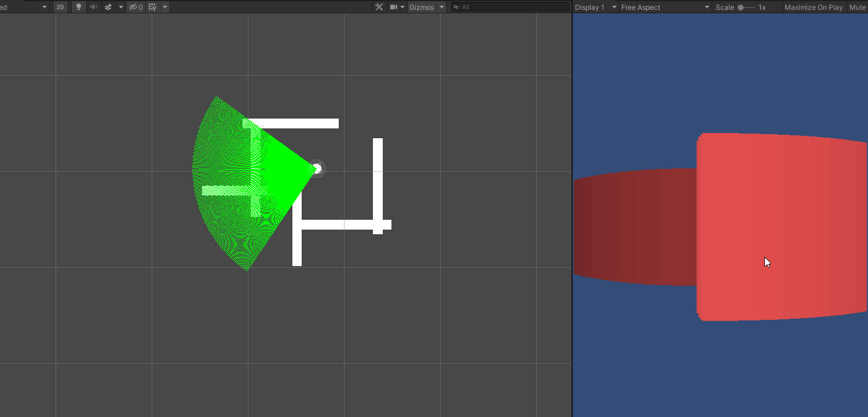Click the component tools wrench icon
Viewport: 868px width, 417px height.
point(379,7)
